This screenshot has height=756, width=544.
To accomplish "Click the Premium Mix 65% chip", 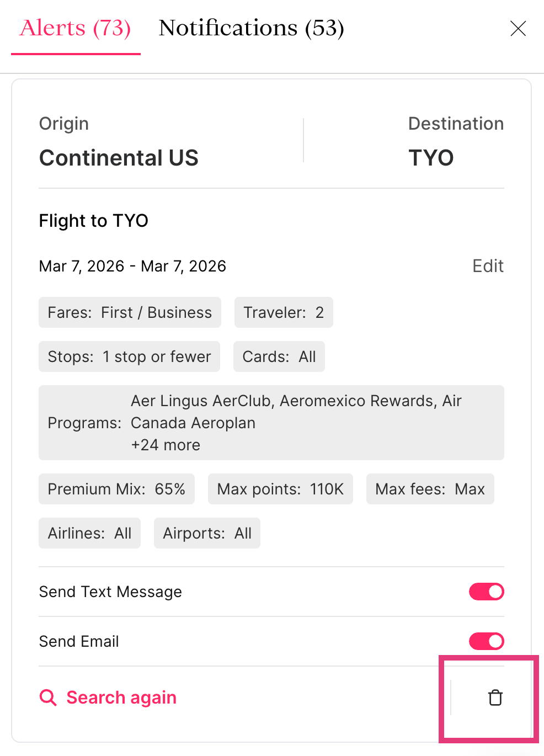I will [116, 489].
